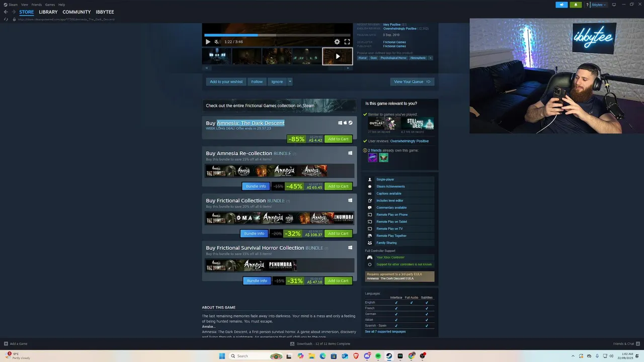Open the View menu
644x362 pixels.
pos(24,5)
